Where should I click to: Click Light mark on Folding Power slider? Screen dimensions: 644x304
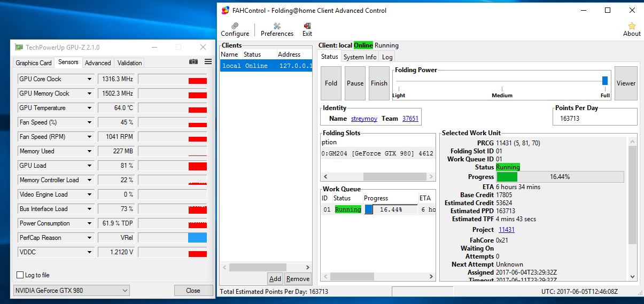[399, 96]
